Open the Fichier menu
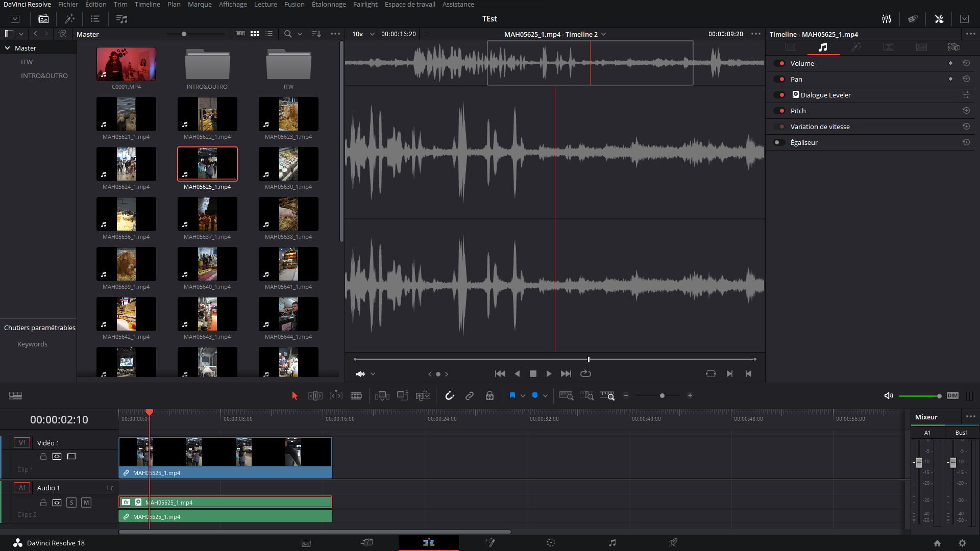 pos(68,5)
